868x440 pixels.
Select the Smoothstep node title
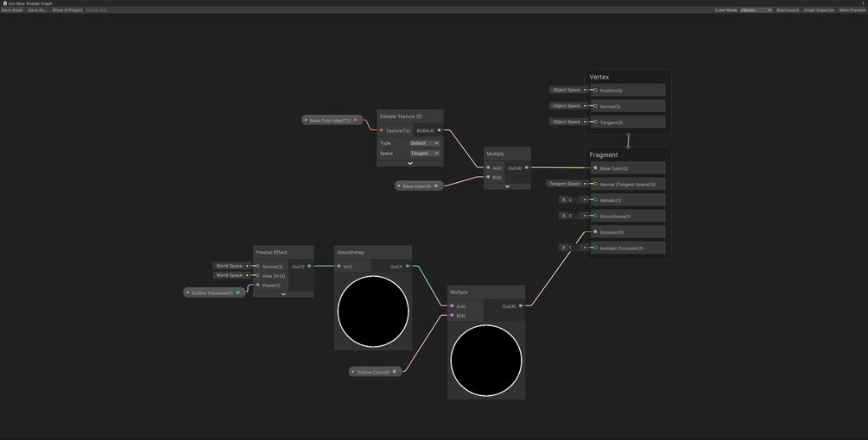(x=351, y=253)
